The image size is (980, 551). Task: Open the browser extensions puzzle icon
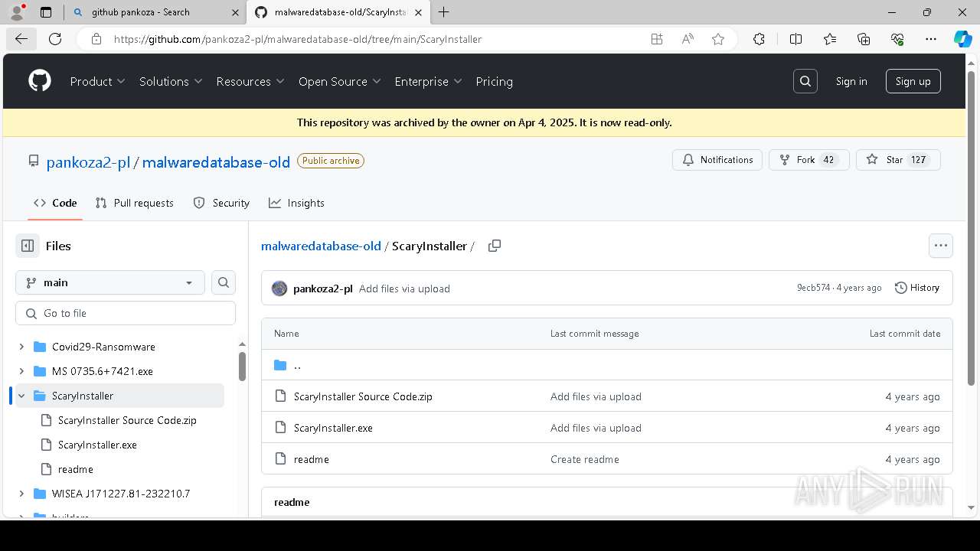(759, 39)
